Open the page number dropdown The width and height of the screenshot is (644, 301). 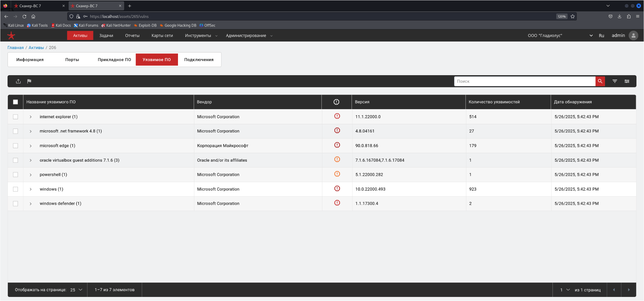coord(565,290)
